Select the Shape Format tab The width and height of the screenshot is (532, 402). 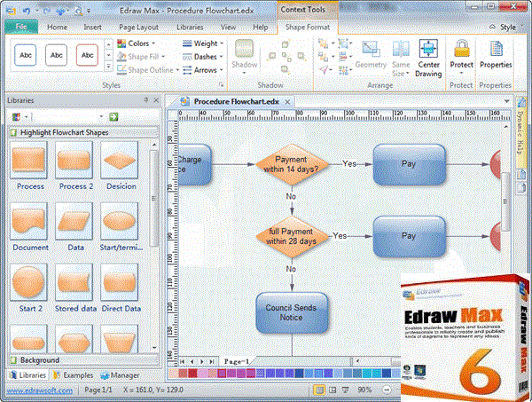(308, 28)
